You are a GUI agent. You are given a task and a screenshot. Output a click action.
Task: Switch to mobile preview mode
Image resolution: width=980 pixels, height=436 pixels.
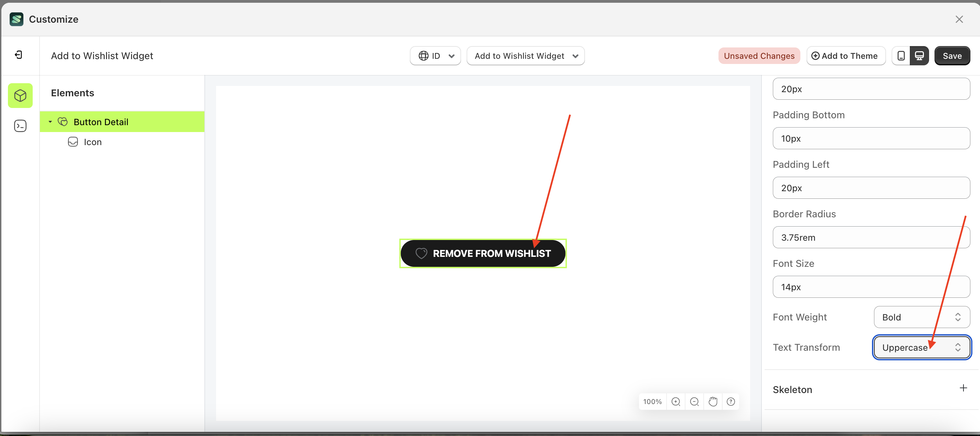point(901,55)
